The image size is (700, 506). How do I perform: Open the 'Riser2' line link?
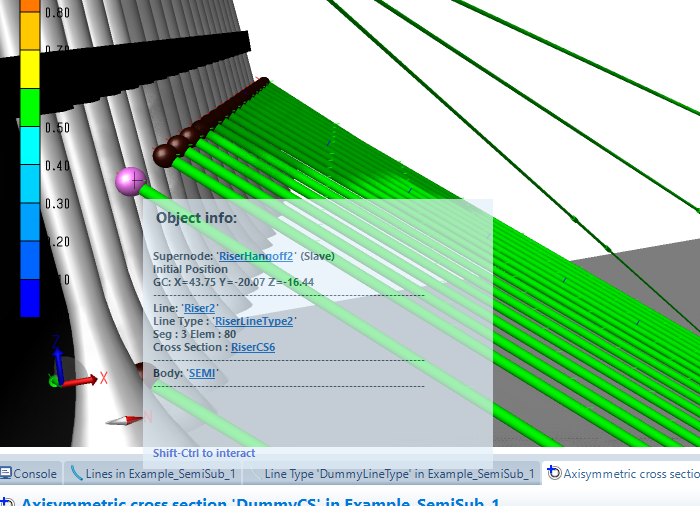200,308
